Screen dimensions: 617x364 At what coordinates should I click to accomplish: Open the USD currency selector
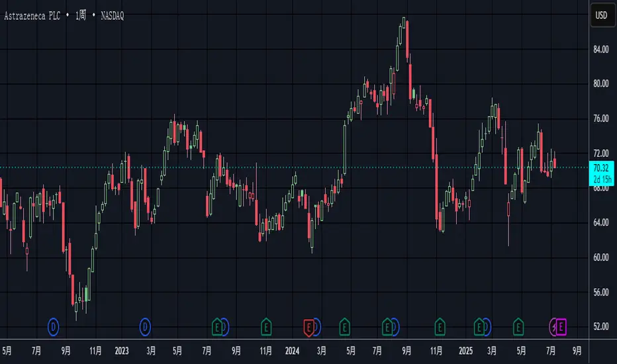pos(601,15)
